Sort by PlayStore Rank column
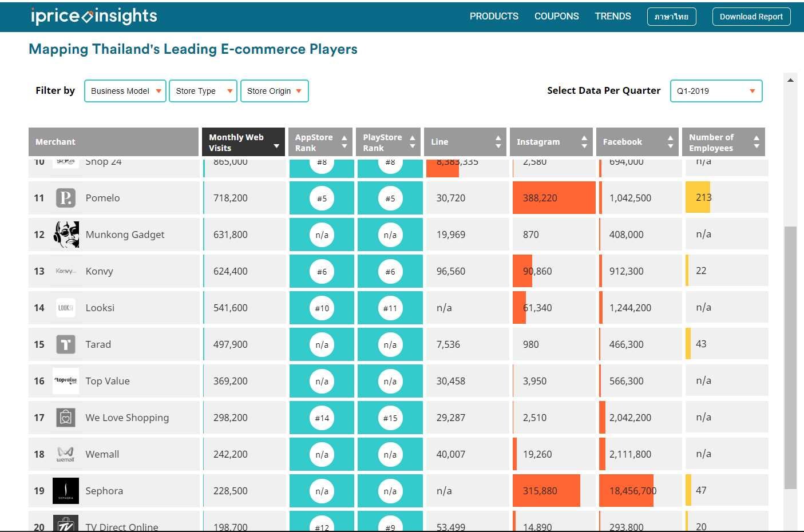804x532 pixels. point(388,142)
